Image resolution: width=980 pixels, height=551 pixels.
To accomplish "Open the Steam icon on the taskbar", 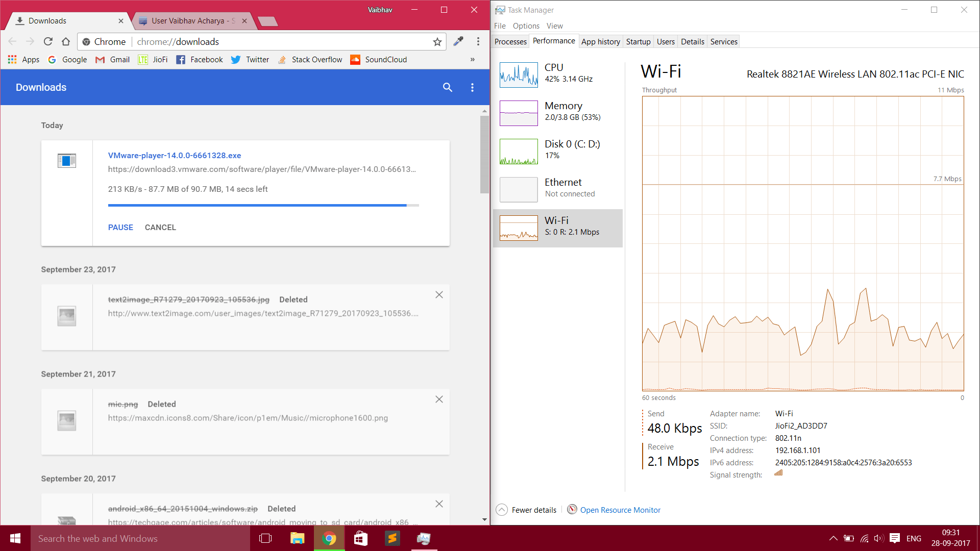I will pos(392,538).
